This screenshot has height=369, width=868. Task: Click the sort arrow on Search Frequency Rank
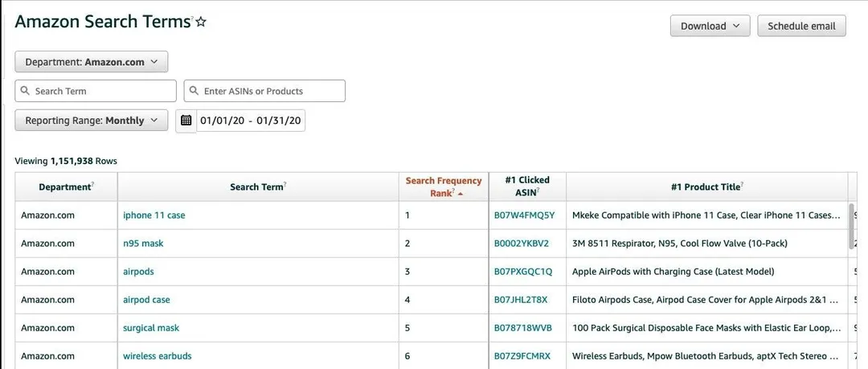pyautogui.click(x=461, y=194)
